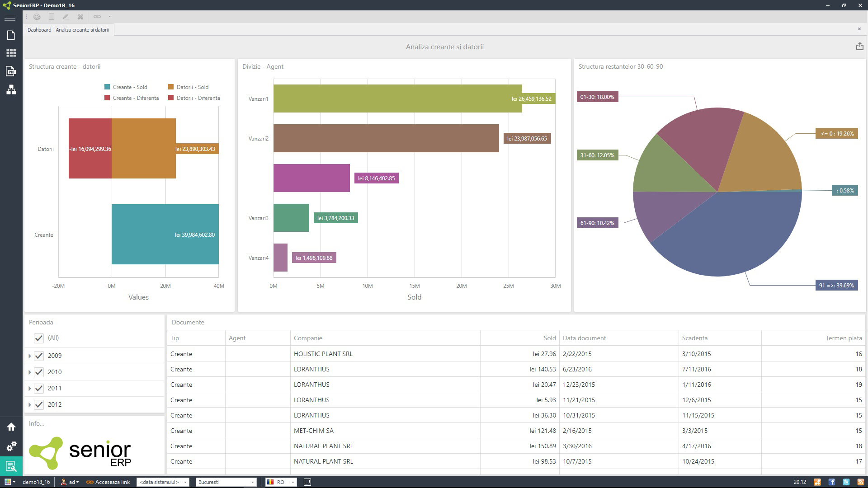Click the 91 =>: 39.69% pie label
Screen dimensions: 868x488
[x=836, y=285]
